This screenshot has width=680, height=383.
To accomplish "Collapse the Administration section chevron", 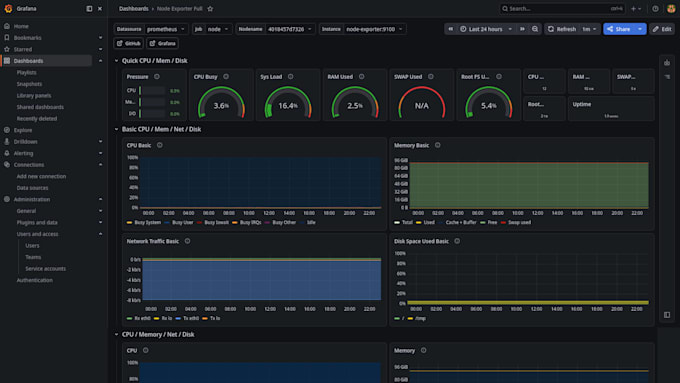I will [100, 200].
